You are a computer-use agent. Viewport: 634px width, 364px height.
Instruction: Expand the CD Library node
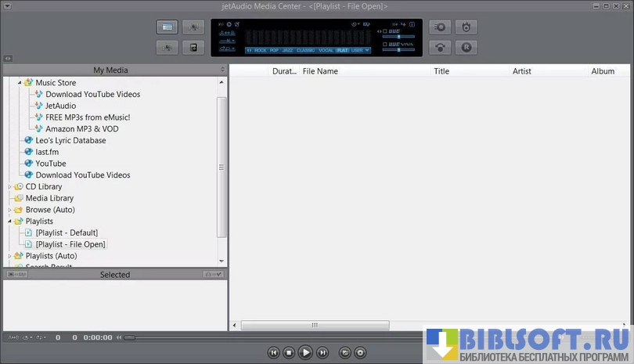pos(10,187)
